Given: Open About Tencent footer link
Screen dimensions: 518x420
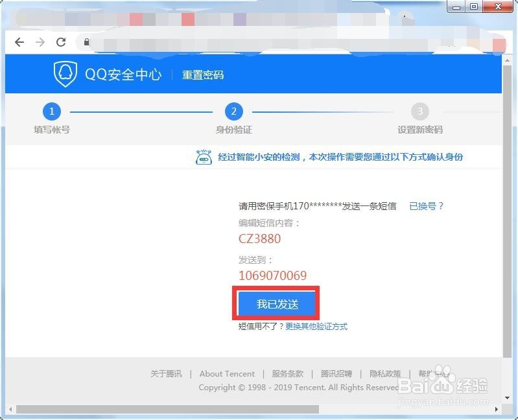Looking at the screenshot, I should coord(227,374).
